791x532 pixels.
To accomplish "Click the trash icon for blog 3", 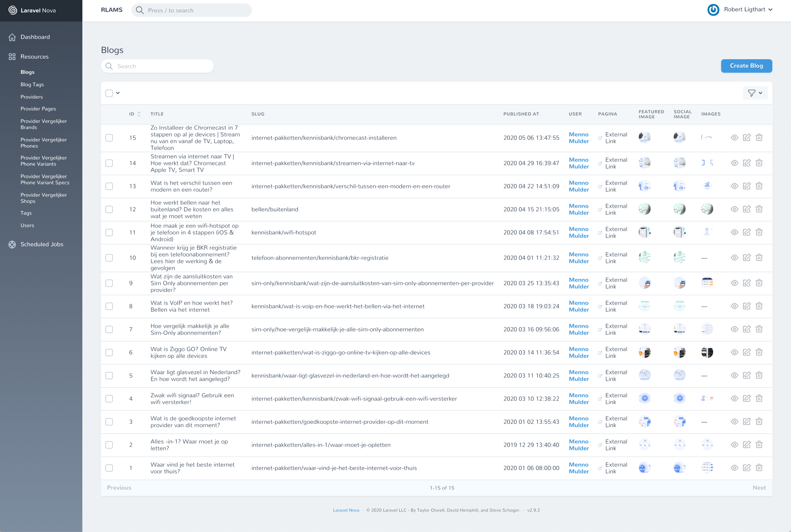I will click(759, 421).
